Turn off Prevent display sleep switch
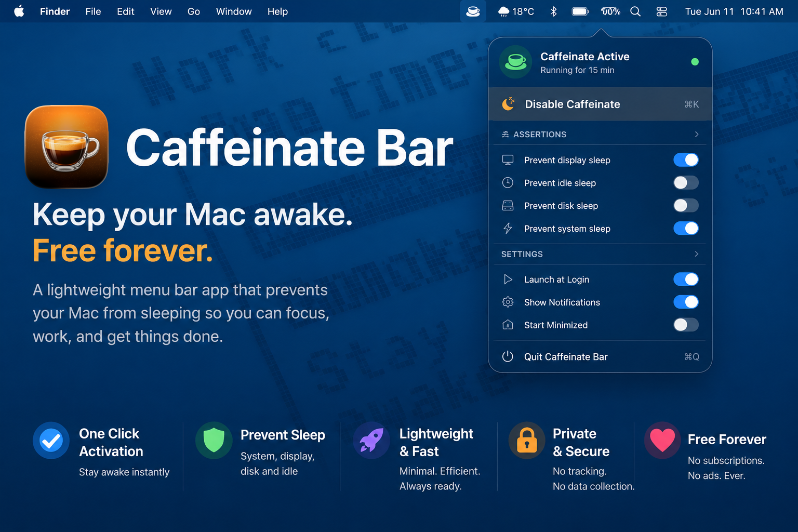Viewport: 798px width, 532px height. click(x=686, y=160)
